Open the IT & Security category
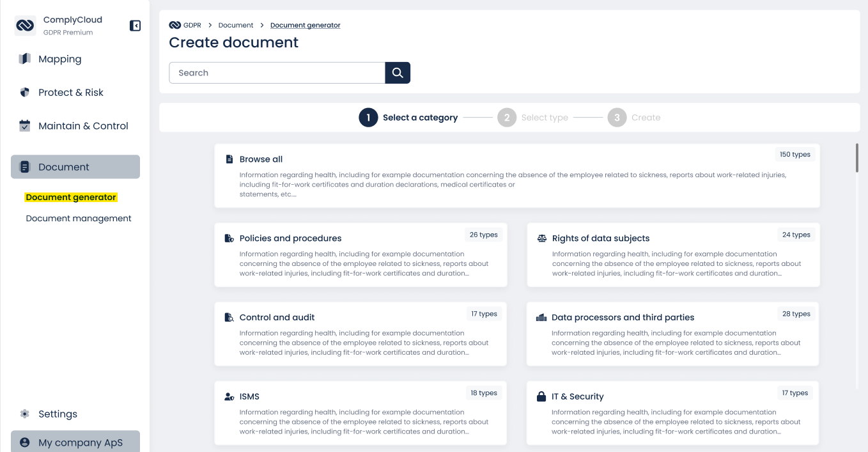Viewport: 868px width, 452px height. (673, 414)
